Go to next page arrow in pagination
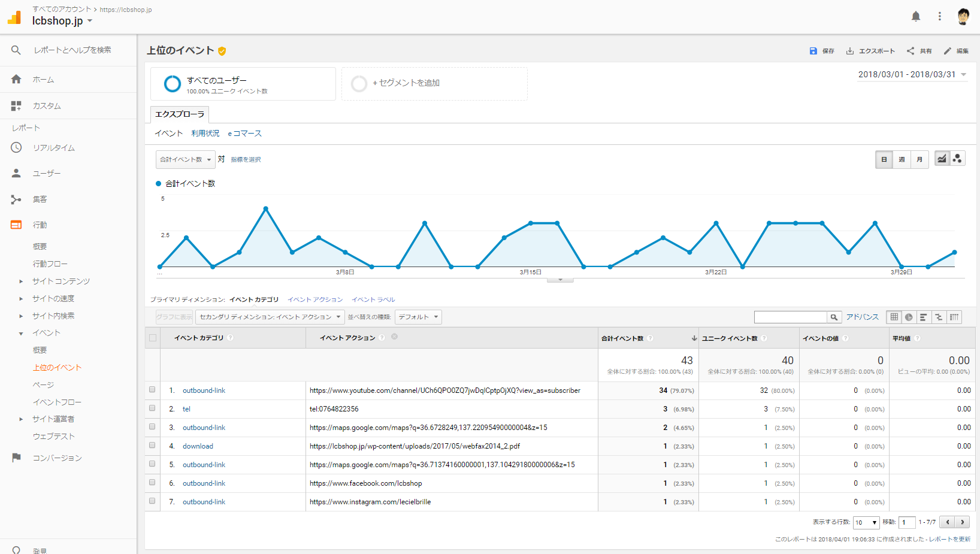The width and height of the screenshot is (980, 554). [963, 522]
